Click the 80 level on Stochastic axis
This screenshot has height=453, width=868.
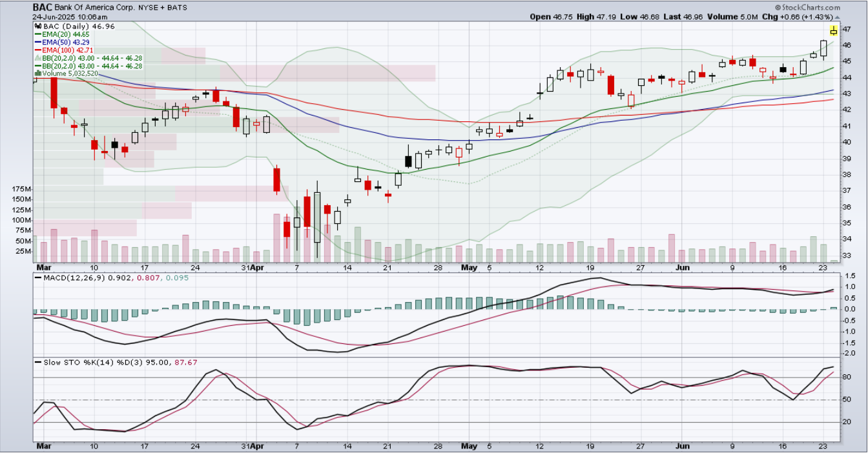846,377
